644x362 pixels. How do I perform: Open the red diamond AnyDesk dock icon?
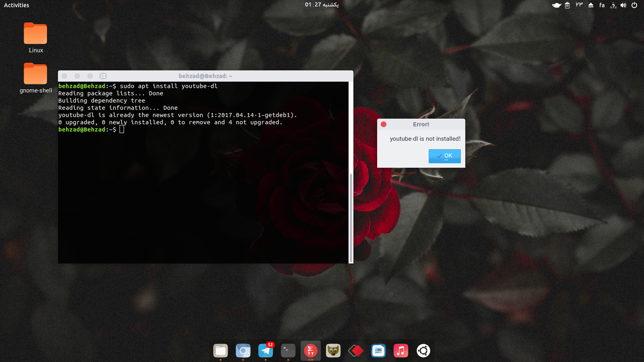pos(356,351)
